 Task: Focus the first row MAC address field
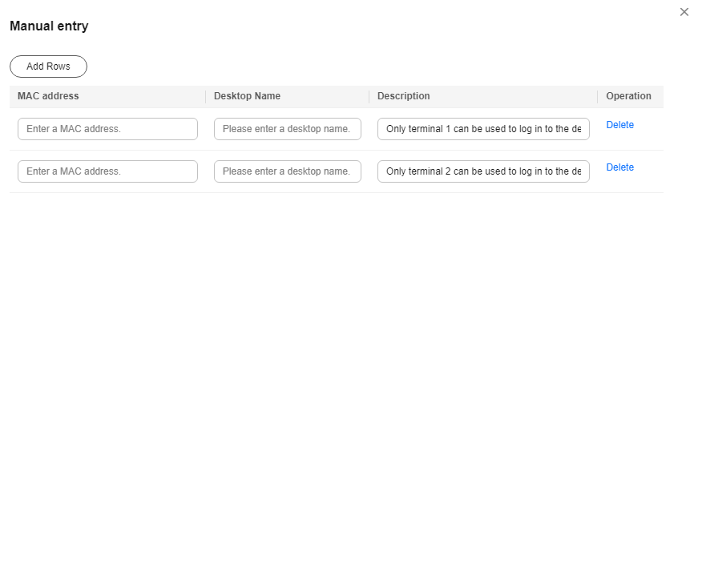(107, 129)
